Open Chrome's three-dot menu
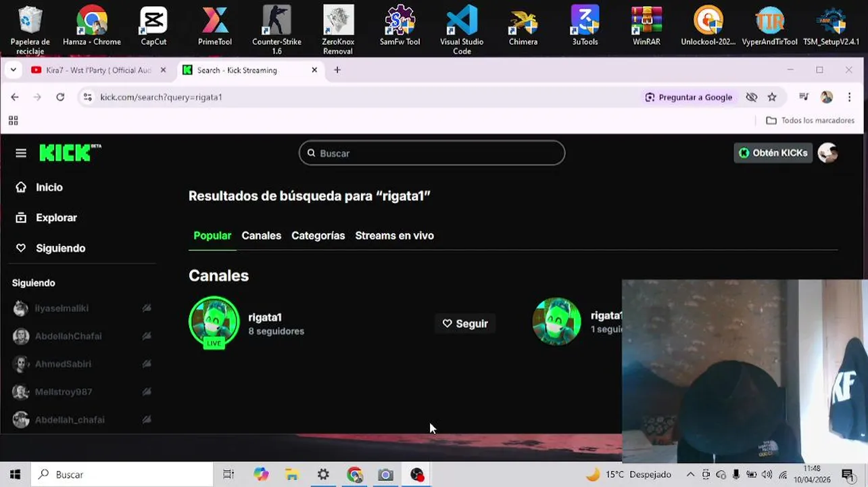The width and height of the screenshot is (868, 487). click(x=850, y=97)
